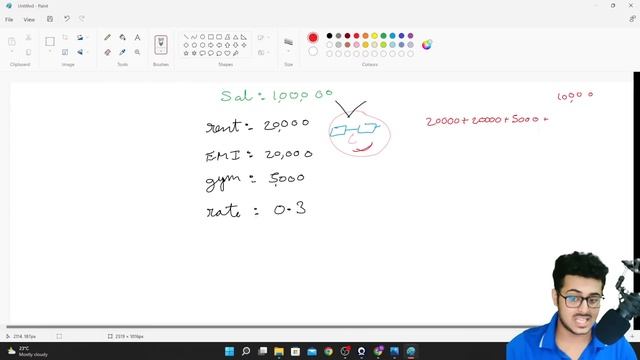Screen dimensions: 640x360
Task: Pick the black color swatch
Action: point(329,36)
